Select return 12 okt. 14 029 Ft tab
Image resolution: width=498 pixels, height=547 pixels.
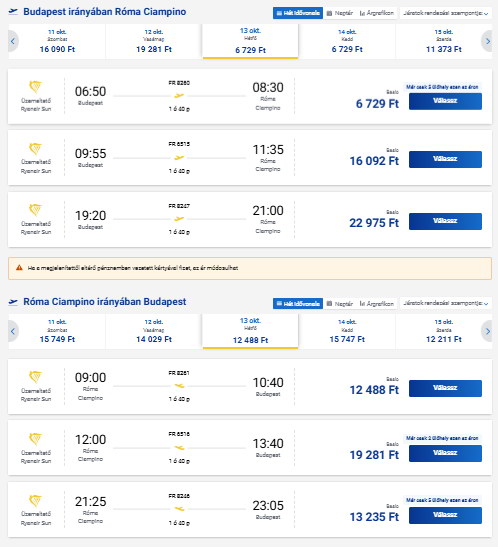154,331
